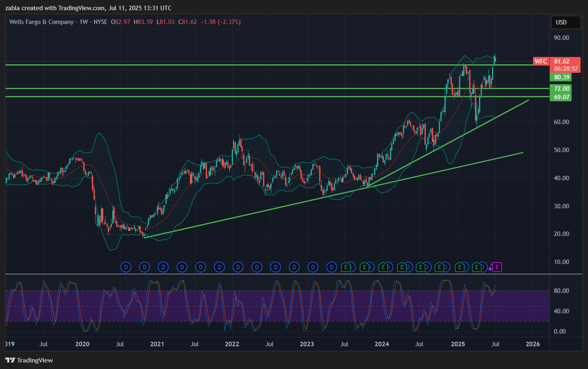Viewport: 588px width, 369px height.
Task: Click the NYSE exchange label
Action: click(100, 22)
